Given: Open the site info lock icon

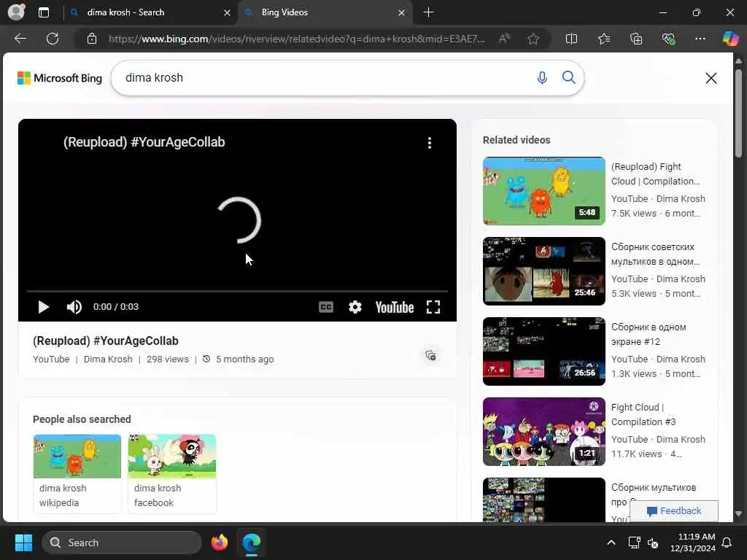Looking at the screenshot, I should [x=92, y=39].
